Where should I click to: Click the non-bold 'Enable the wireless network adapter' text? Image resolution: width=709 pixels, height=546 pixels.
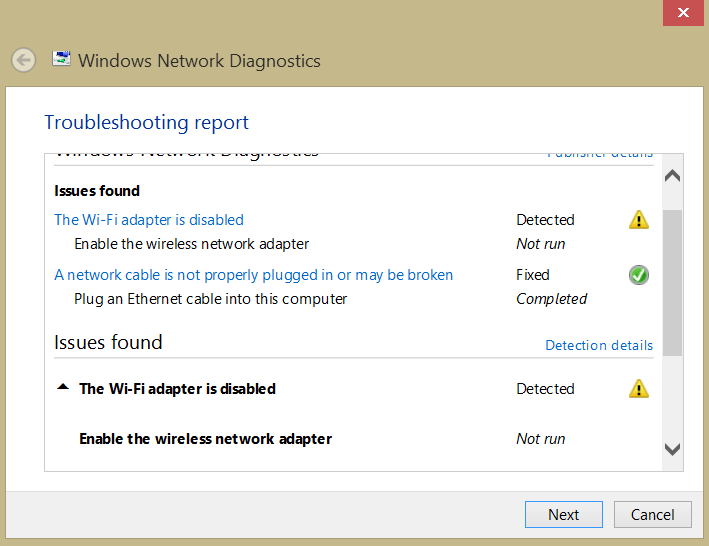[x=192, y=244]
